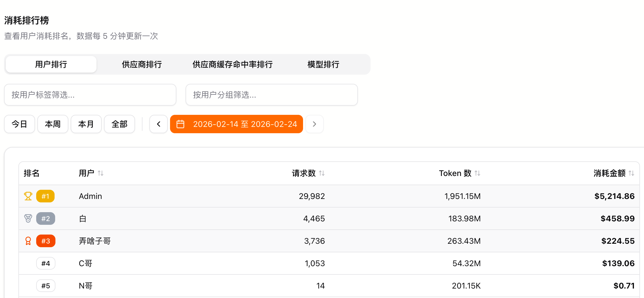644x298 pixels.
Task: Sort by Token 数 column sort arrows
Action: coord(477,173)
